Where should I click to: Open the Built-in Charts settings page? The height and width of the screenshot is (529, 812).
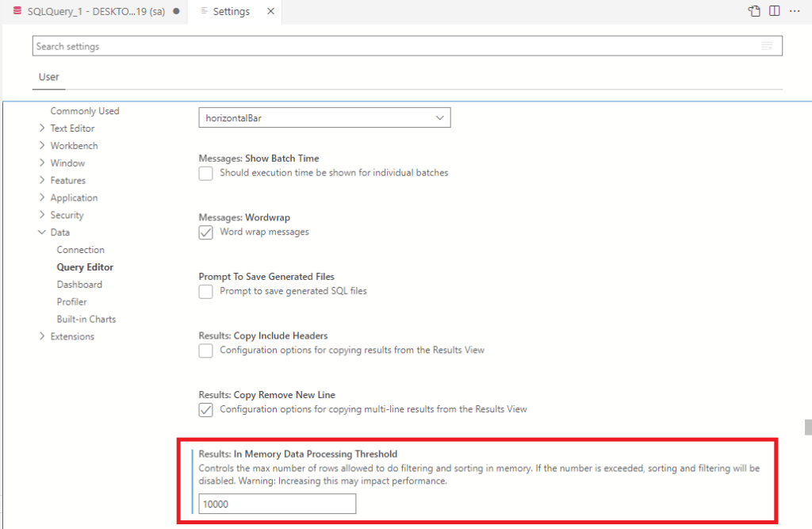(86, 318)
